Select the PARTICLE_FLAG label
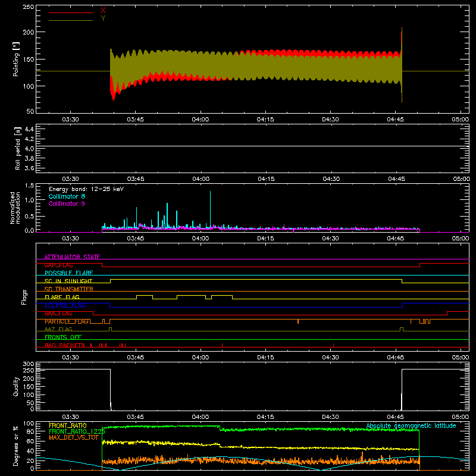This screenshot has height=476, width=476. [x=67, y=321]
